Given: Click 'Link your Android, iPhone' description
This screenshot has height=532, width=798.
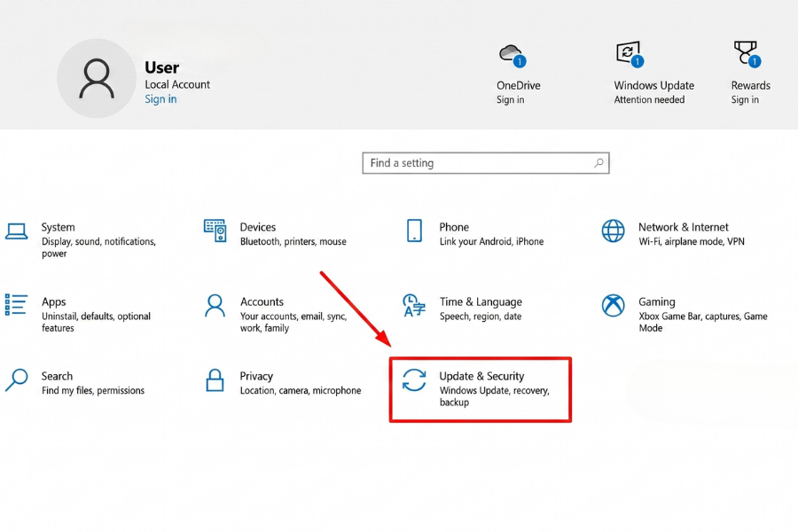Looking at the screenshot, I should (491, 241).
